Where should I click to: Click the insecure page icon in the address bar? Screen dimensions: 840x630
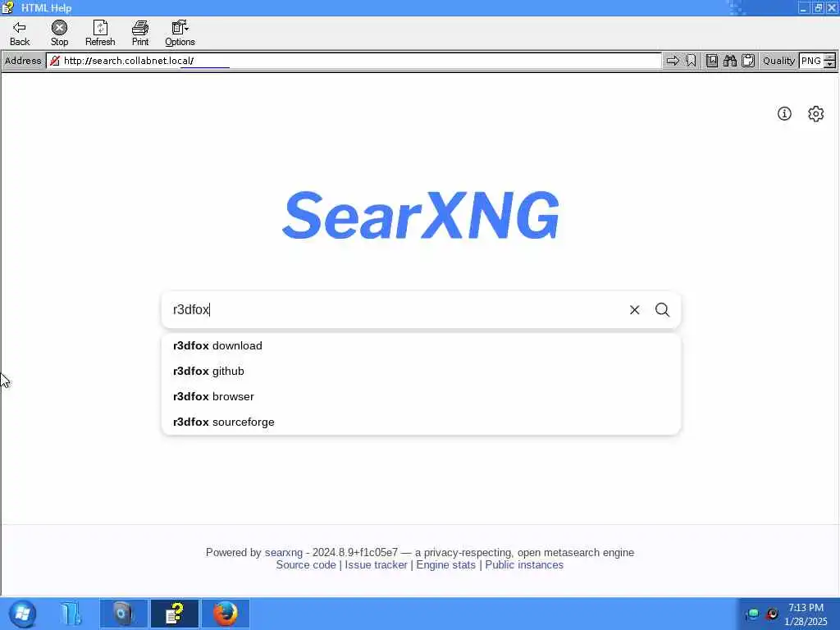tap(55, 61)
